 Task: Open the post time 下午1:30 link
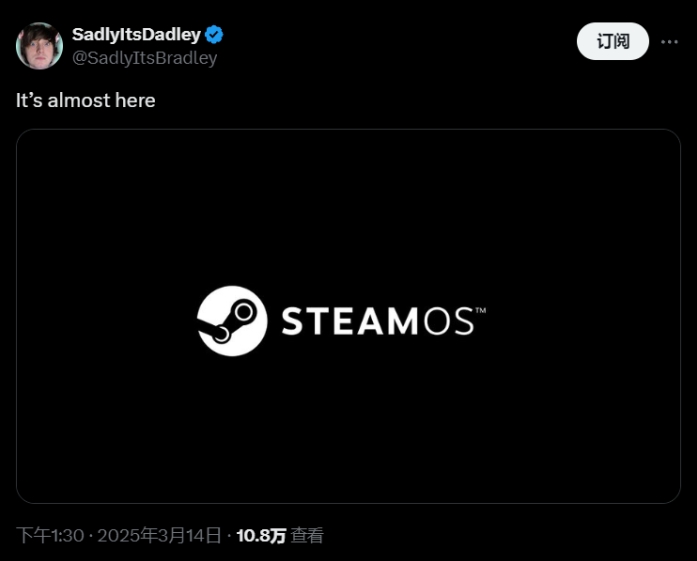(50, 535)
